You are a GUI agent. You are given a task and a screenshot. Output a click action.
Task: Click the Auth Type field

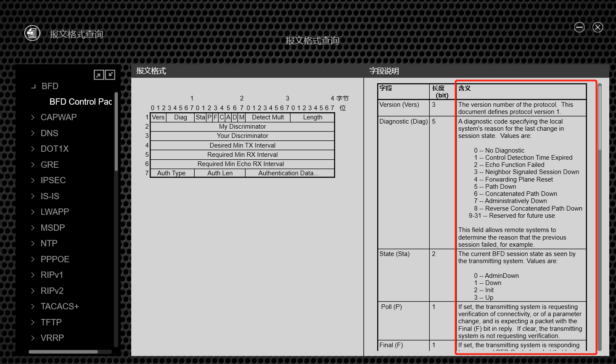[x=172, y=173]
